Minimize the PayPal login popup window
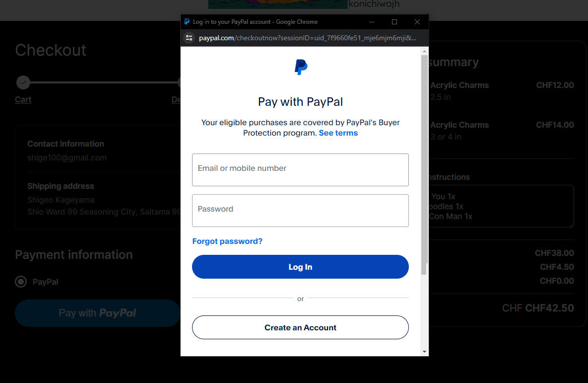 [x=372, y=22]
